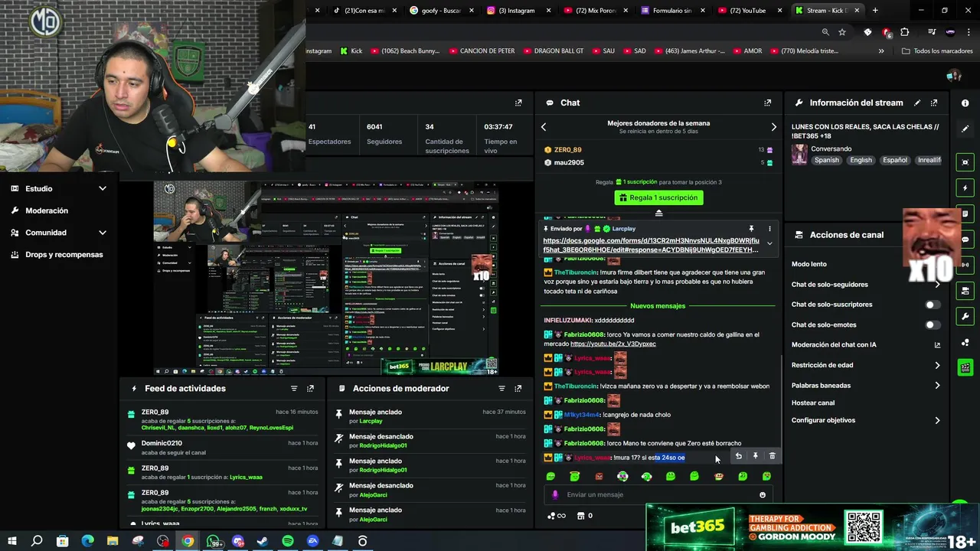The height and width of the screenshot is (551, 980).
Task: Open the wrench icon in the right sidebar
Action: pyautogui.click(x=965, y=316)
